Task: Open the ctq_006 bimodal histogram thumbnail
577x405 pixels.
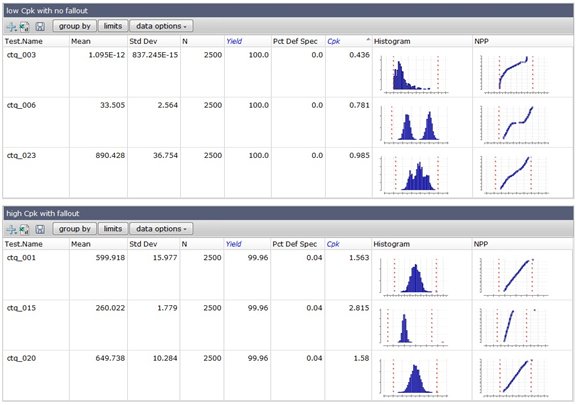Action: [415, 124]
